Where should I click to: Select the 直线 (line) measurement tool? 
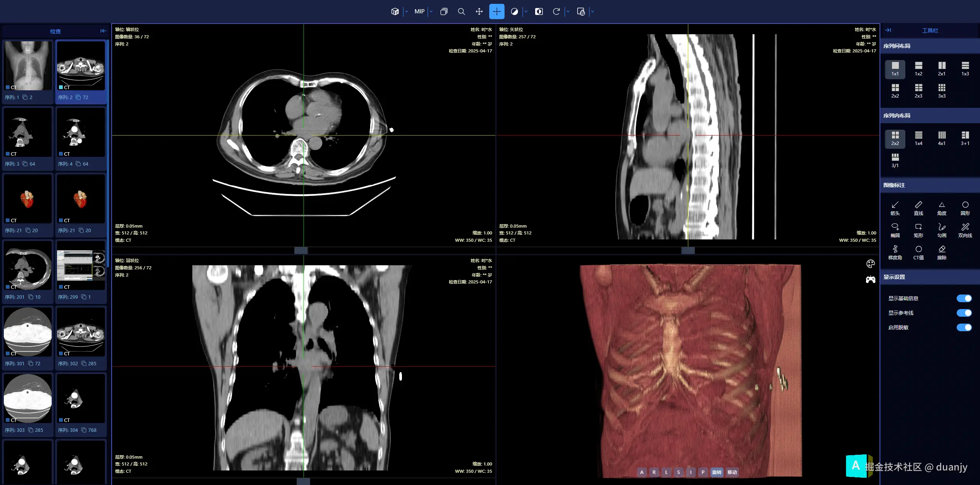tap(918, 208)
